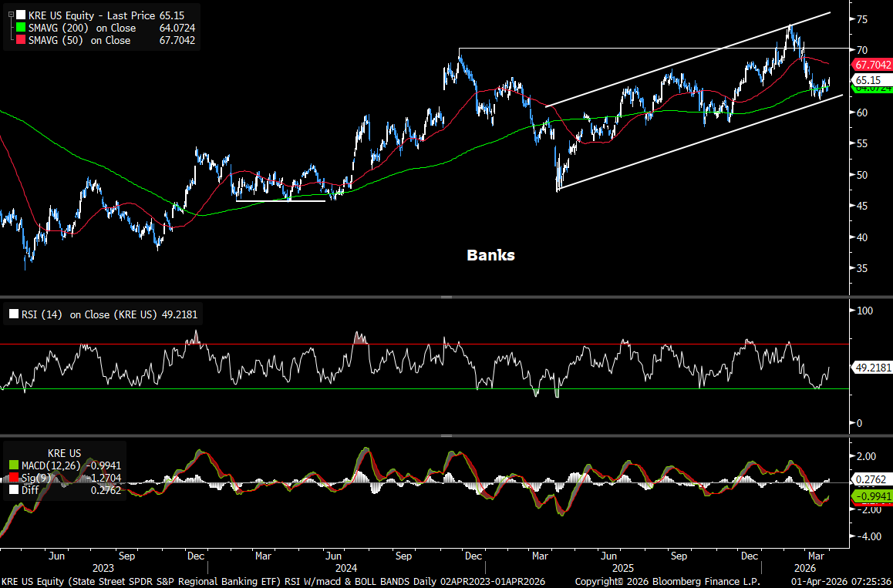Click the 2026 year label on time axis
The height and width of the screenshot is (588, 893).
point(804,568)
